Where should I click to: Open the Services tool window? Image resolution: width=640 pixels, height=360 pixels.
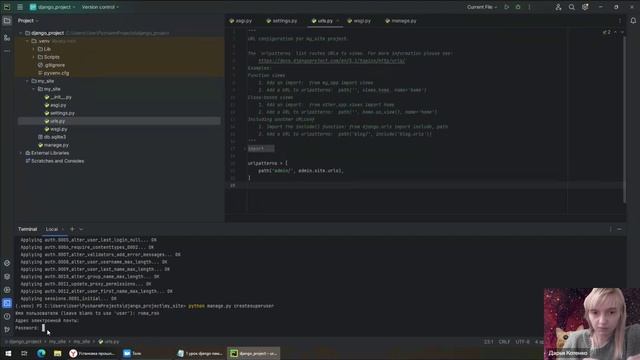[7, 290]
